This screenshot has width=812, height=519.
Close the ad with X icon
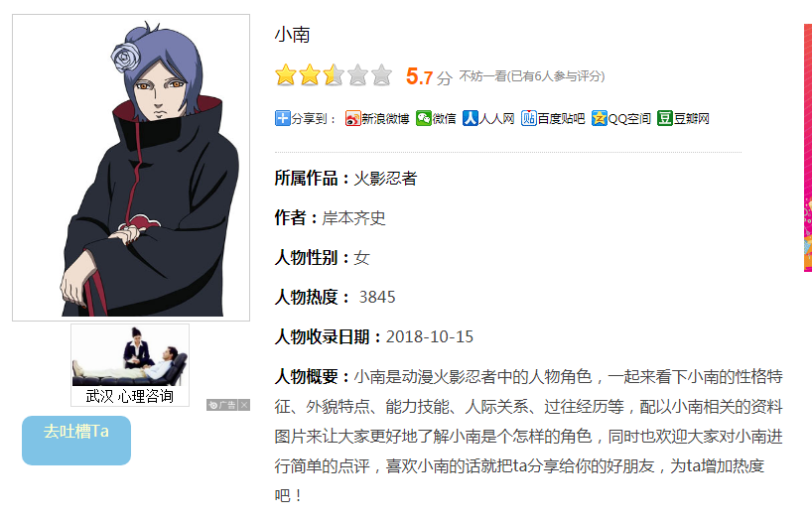point(244,405)
